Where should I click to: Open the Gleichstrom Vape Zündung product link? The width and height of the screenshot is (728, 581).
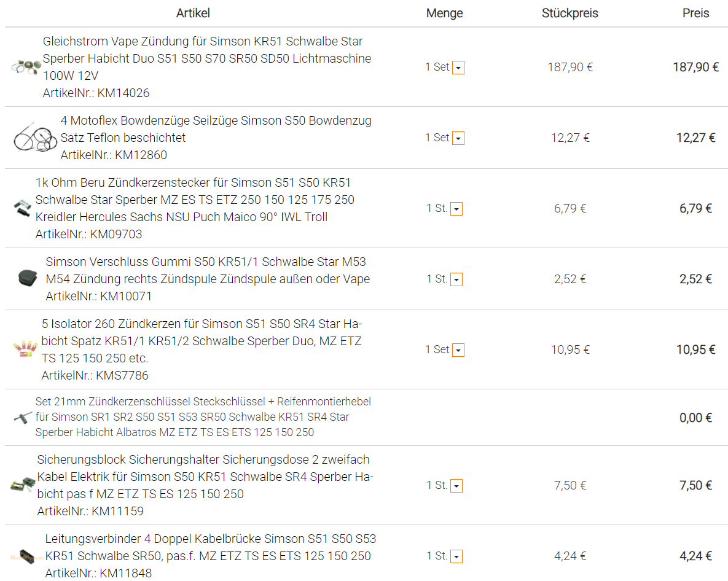(206, 58)
